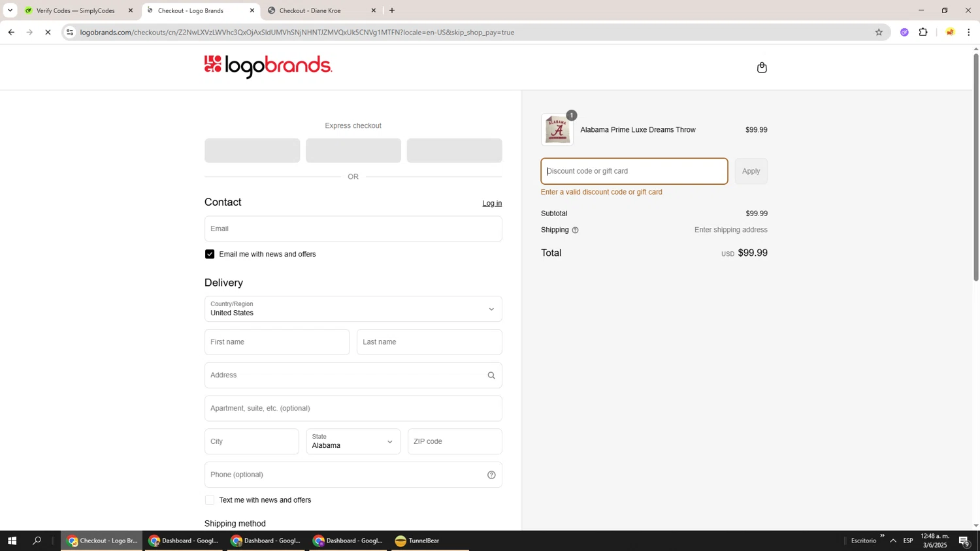This screenshot has height=551, width=980.
Task: Check Text me with news and offers
Action: pyautogui.click(x=210, y=500)
